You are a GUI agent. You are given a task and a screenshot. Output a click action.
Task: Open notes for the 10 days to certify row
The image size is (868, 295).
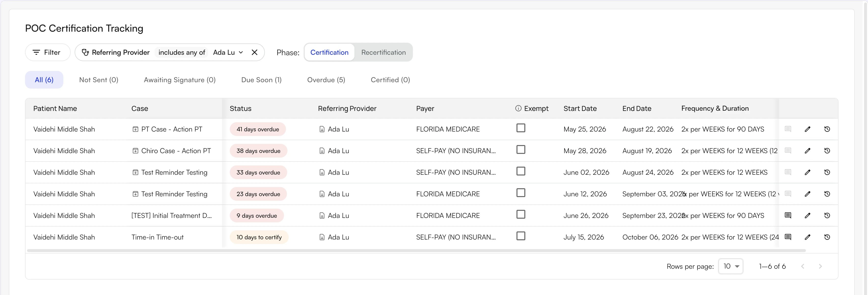tap(788, 237)
